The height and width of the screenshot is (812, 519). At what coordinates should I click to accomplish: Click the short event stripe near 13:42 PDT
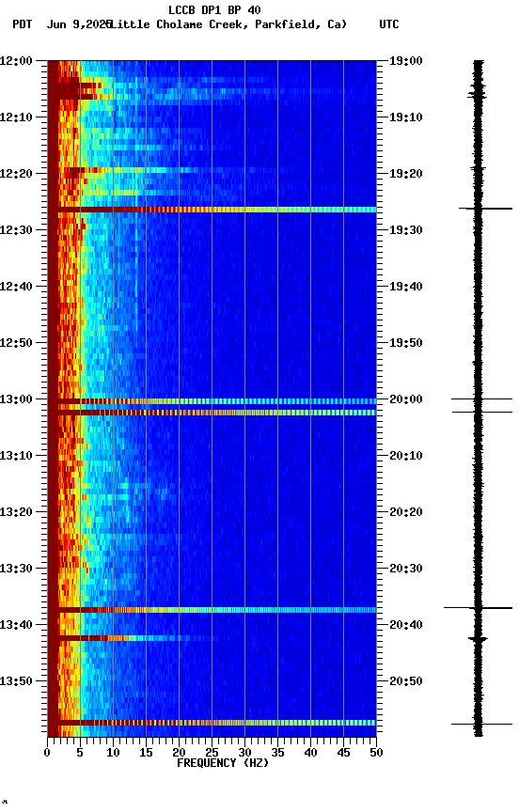(134, 638)
